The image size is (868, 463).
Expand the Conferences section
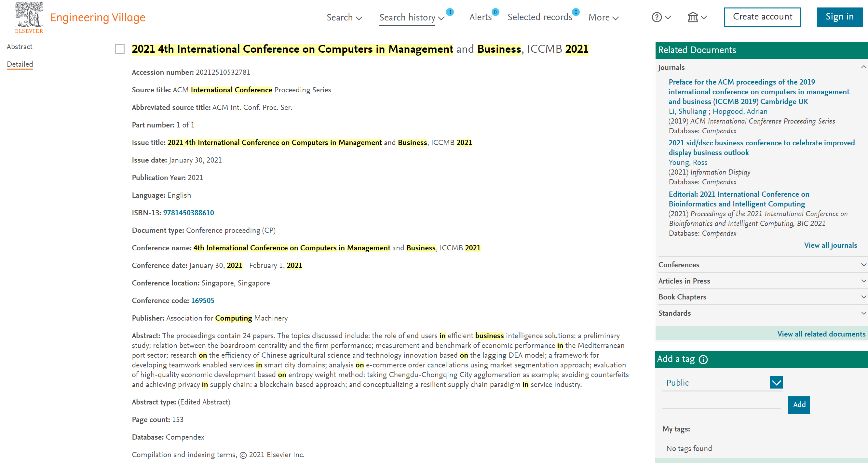[x=863, y=265]
